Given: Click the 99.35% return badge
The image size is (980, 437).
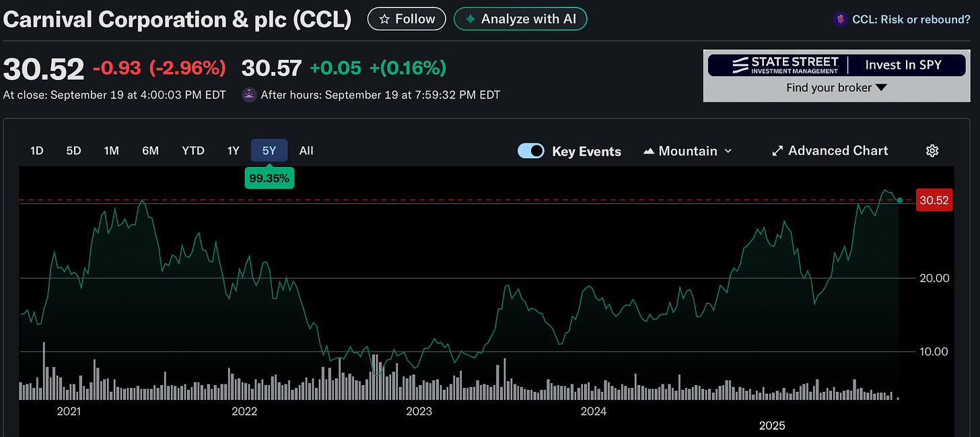Looking at the screenshot, I should tap(269, 178).
